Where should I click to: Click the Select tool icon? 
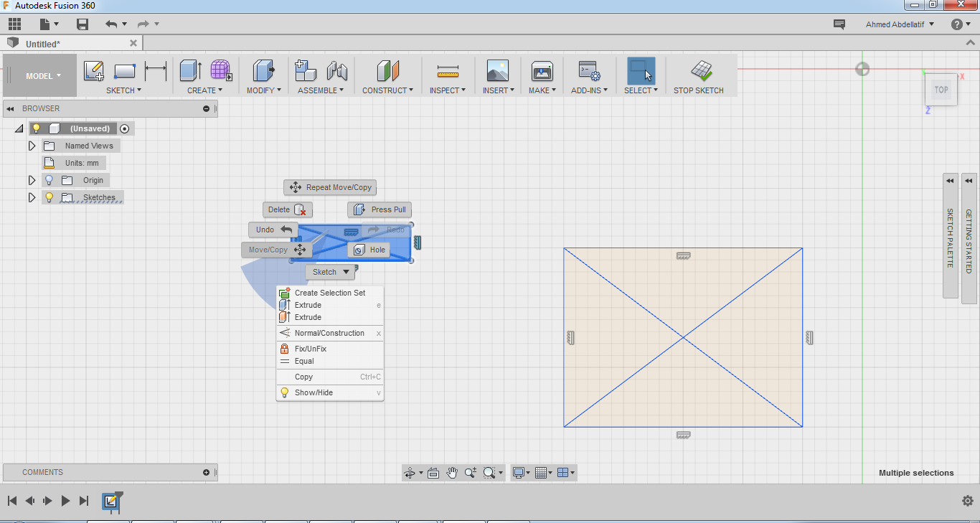click(x=641, y=71)
